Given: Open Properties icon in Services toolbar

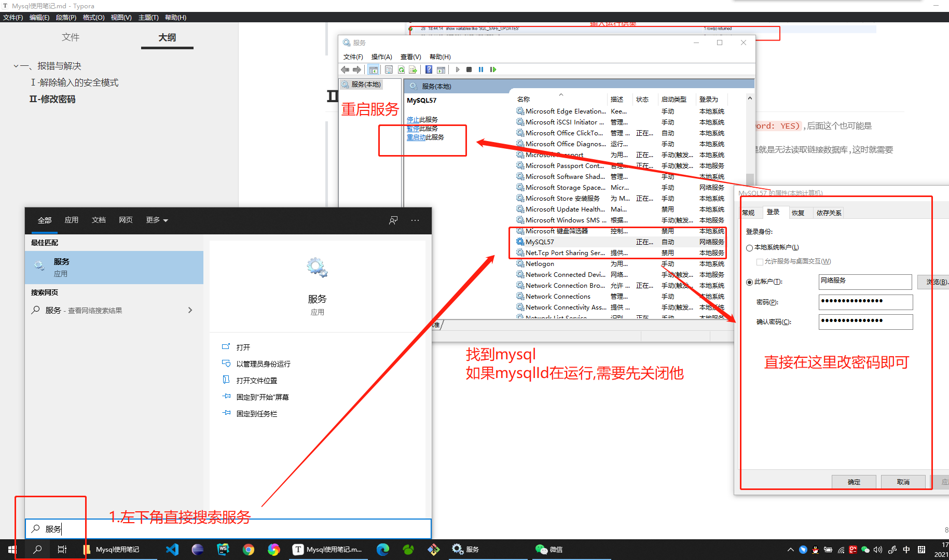Looking at the screenshot, I should (389, 69).
